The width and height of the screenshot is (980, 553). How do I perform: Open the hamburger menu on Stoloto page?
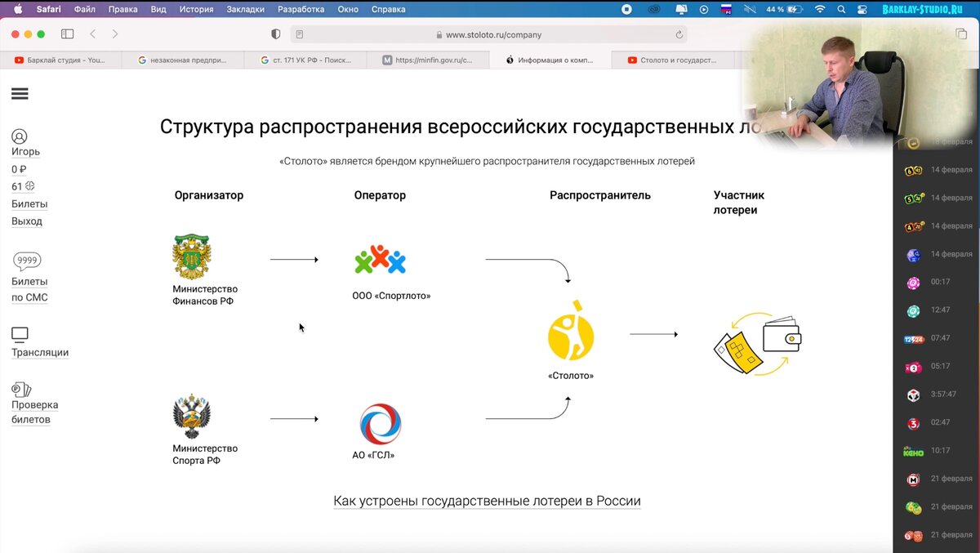20,94
